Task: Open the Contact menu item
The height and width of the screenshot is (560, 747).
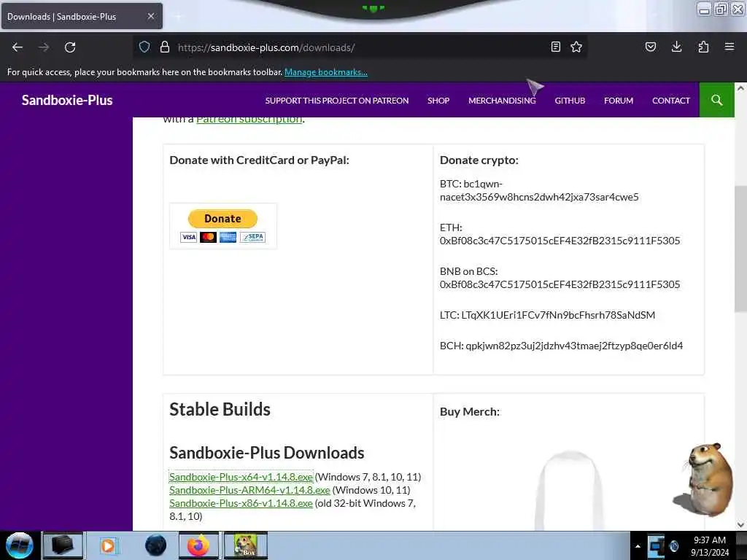Action: [671, 101]
